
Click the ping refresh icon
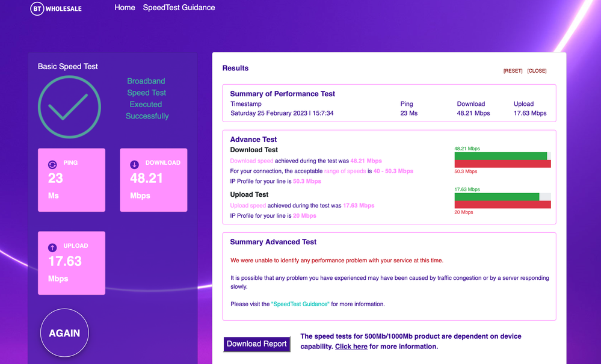point(52,164)
